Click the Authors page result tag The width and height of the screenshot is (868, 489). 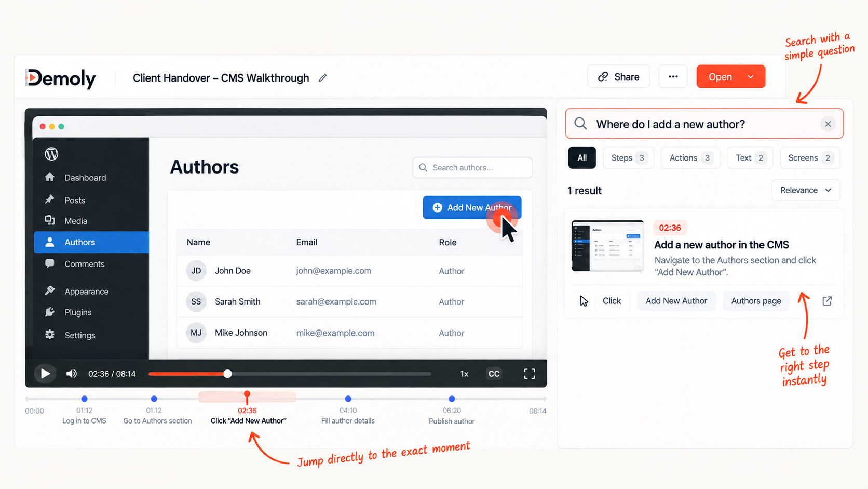pyautogui.click(x=756, y=301)
